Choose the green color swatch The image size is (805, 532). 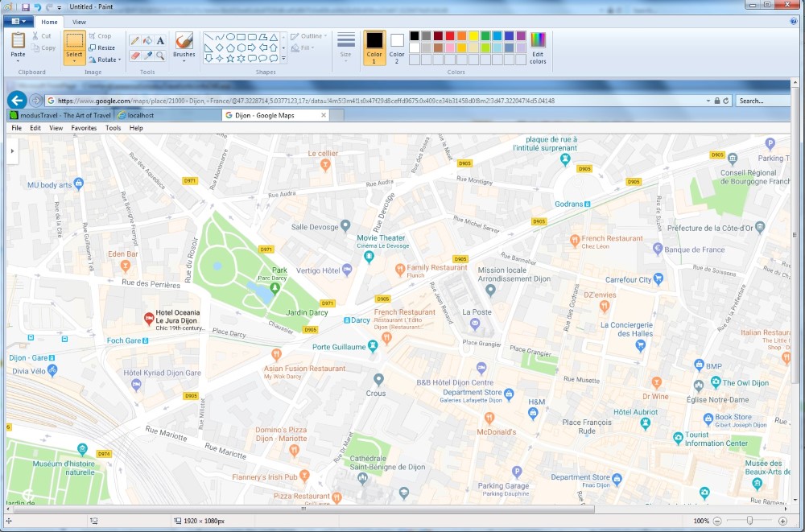pyautogui.click(x=485, y=35)
